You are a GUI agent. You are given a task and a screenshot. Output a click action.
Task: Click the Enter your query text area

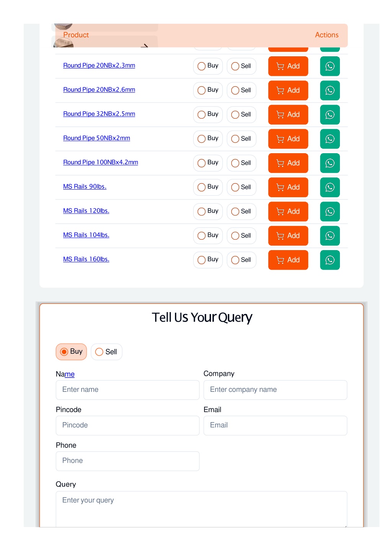pos(201,509)
